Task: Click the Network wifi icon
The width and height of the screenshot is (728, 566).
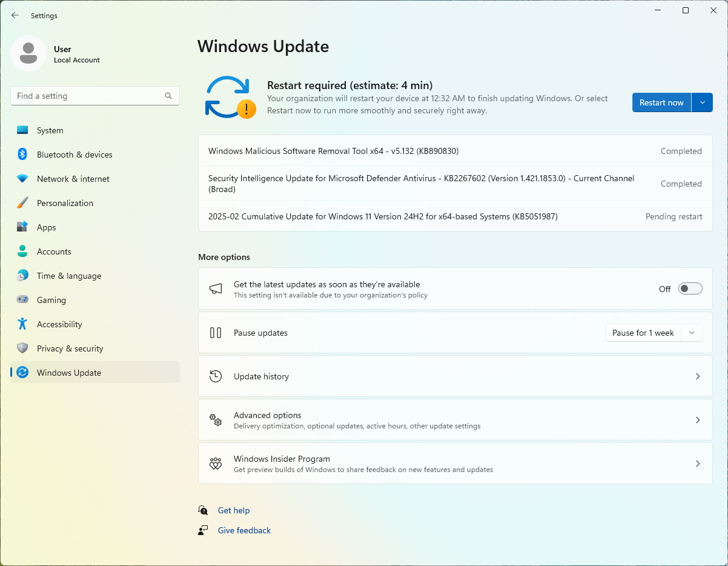Action: click(x=22, y=179)
